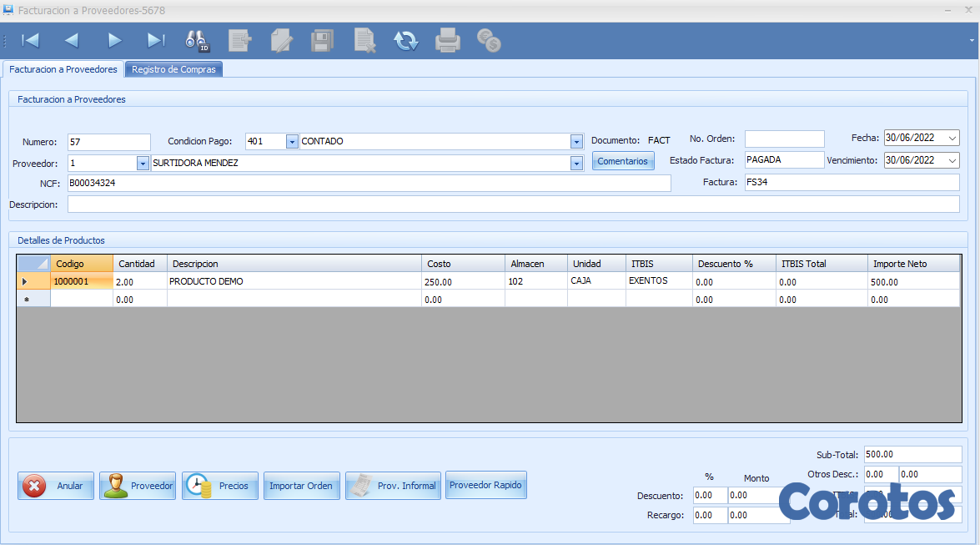
Task: Open the Fecha date picker dropdown
Action: pyautogui.click(x=952, y=139)
